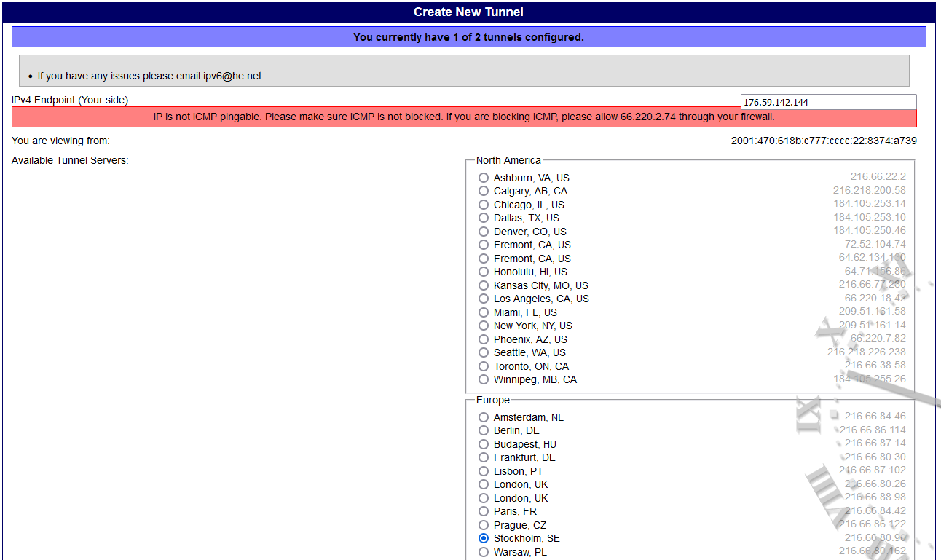Click IP address 216.66.87.14

click(875, 443)
